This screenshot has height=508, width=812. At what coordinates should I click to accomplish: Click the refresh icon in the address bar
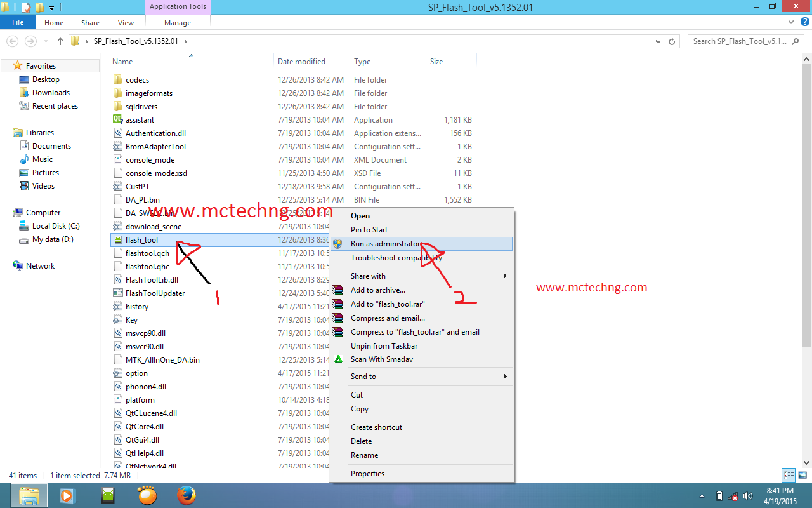pos(672,41)
